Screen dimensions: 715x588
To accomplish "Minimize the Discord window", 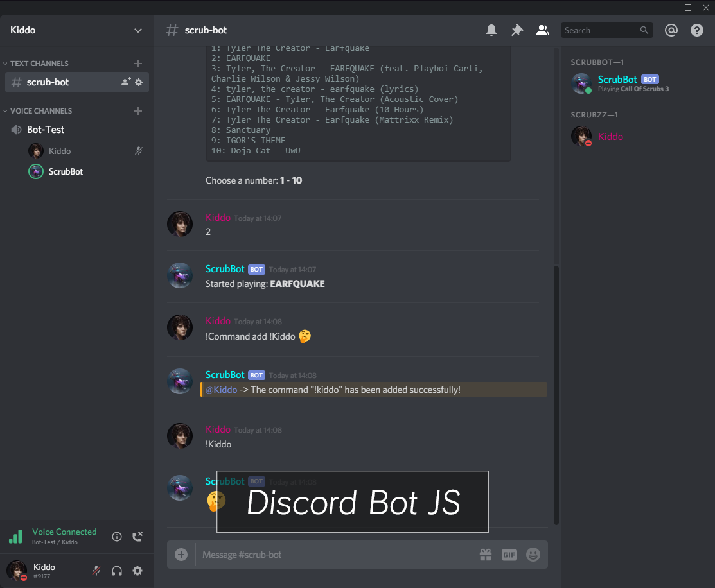I will (669, 7).
